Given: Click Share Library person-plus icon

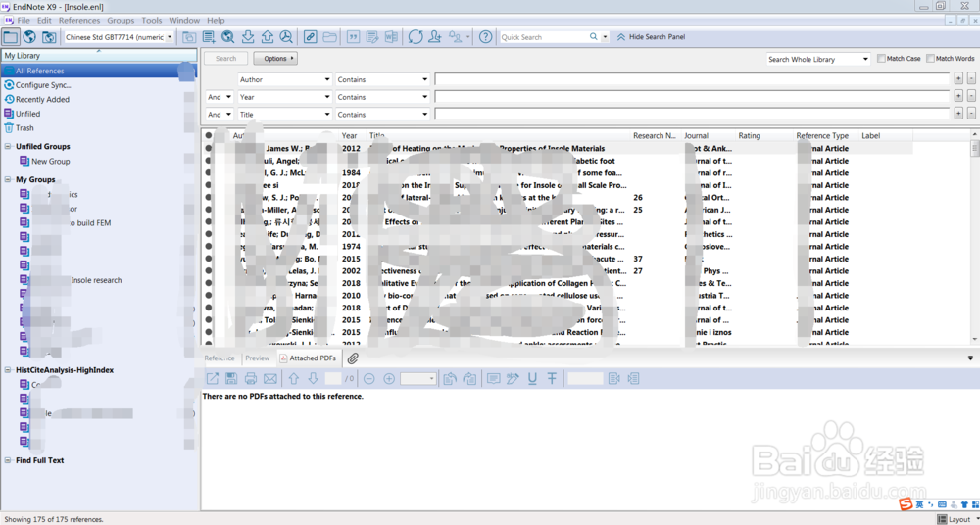Looking at the screenshot, I should point(435,37).
